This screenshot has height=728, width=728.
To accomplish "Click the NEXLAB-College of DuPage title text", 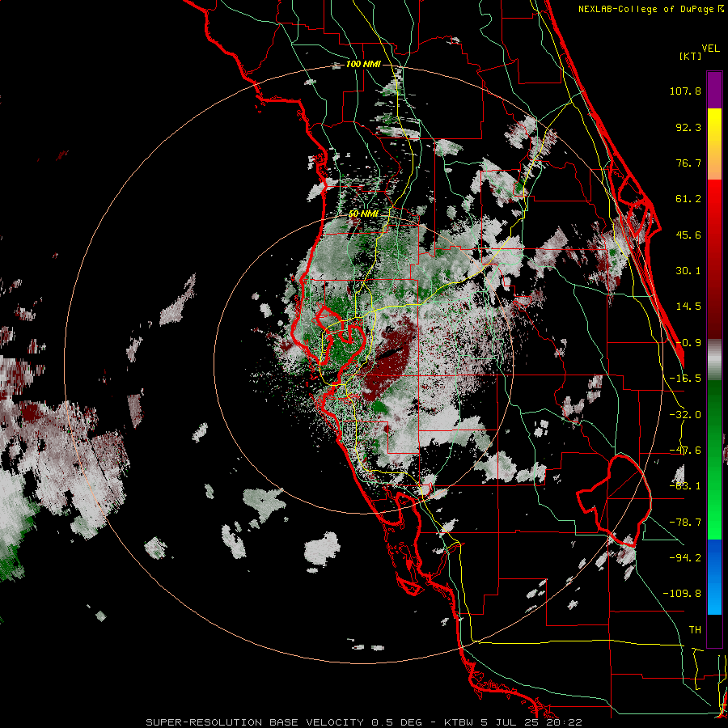I will pos(650,9).
